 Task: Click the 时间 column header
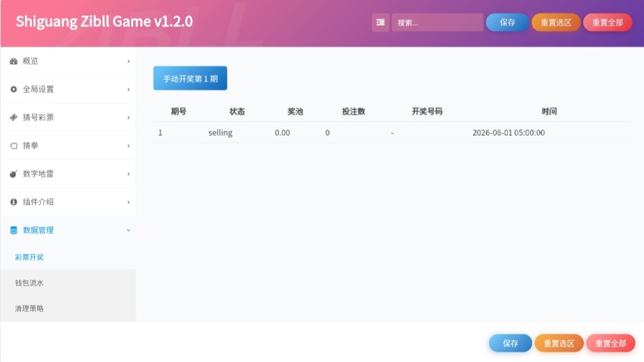(x=549, y=111)
